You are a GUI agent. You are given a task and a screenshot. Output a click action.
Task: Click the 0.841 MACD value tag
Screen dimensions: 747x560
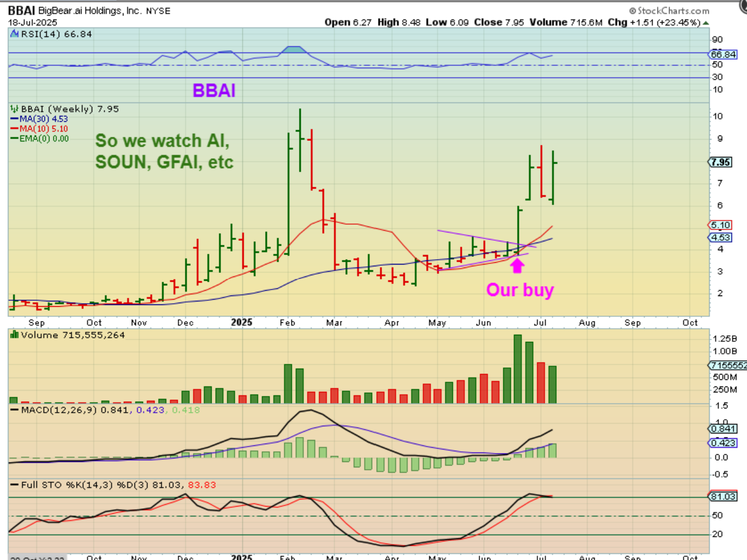723,429
